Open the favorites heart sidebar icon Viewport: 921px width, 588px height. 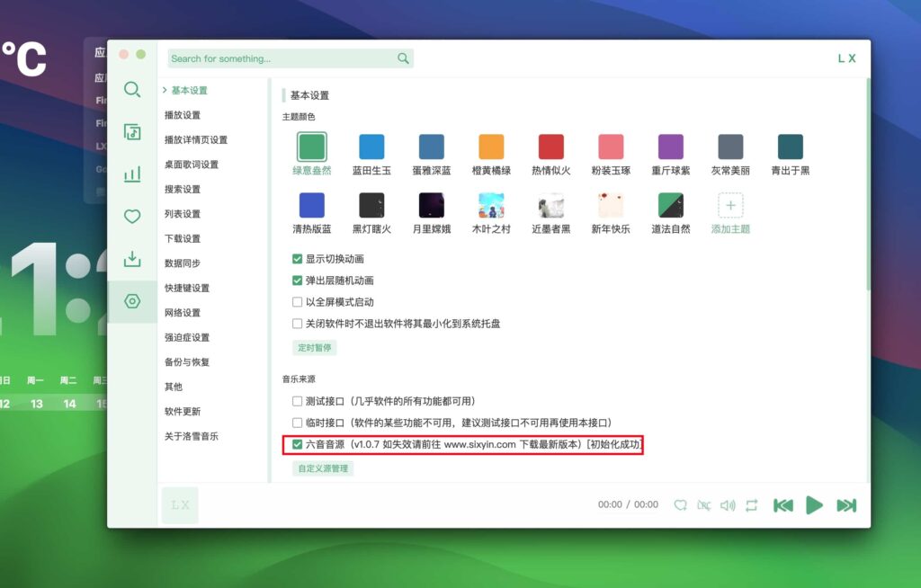(x=132, y=215)
